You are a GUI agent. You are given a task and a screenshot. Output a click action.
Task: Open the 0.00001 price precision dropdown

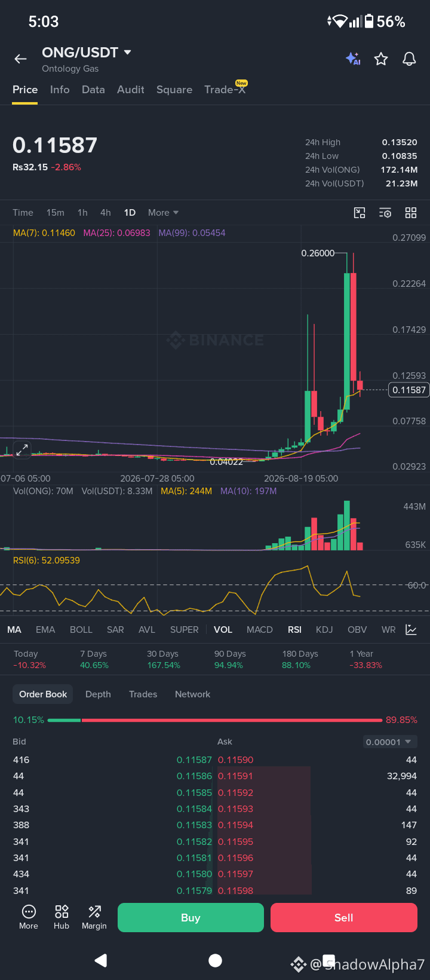(x=390, y=742)
